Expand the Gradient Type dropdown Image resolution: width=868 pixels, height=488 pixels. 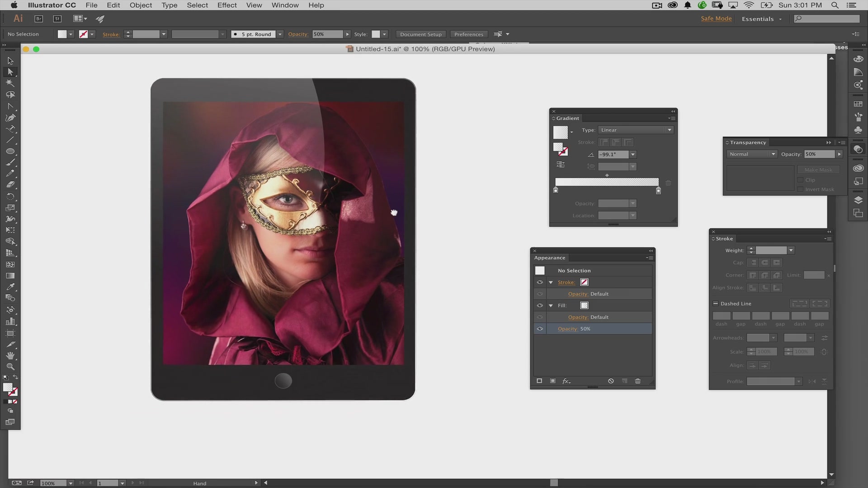tap(670, 130)
